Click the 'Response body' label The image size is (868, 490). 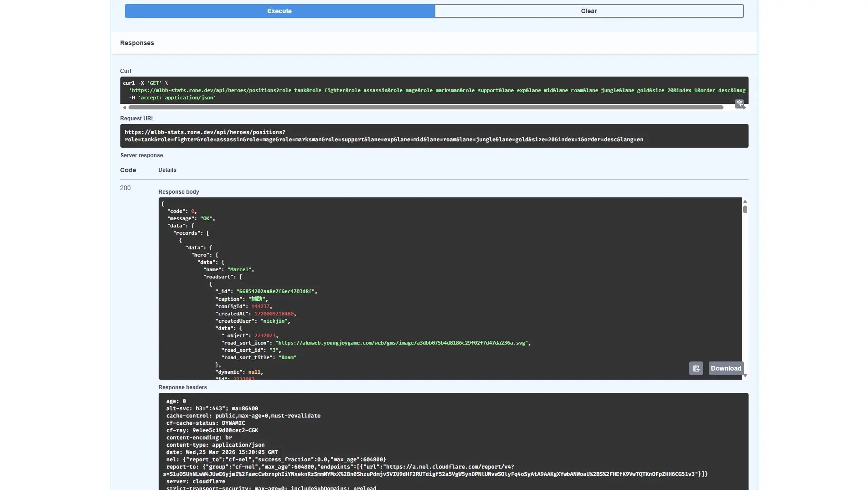coord(179,192)
